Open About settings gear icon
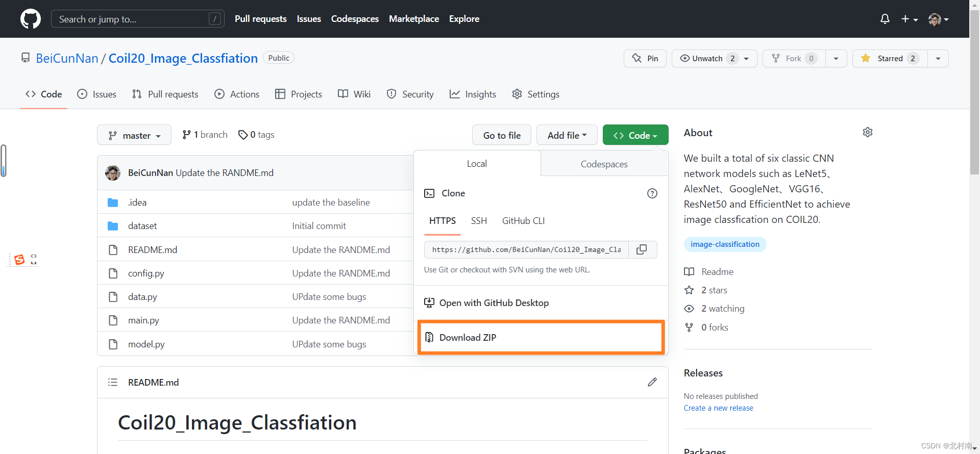Image resolution: width=980 pixels, height=454 pixels. [x=868, y=133]
